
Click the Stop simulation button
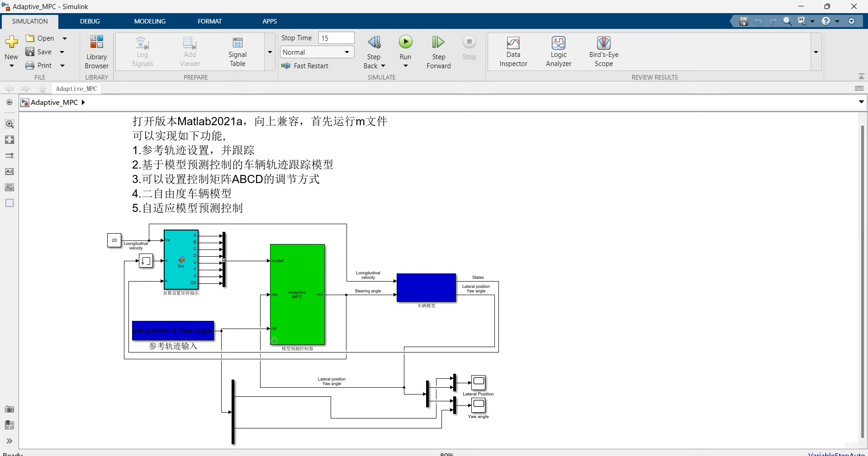(x=469, y=48)
